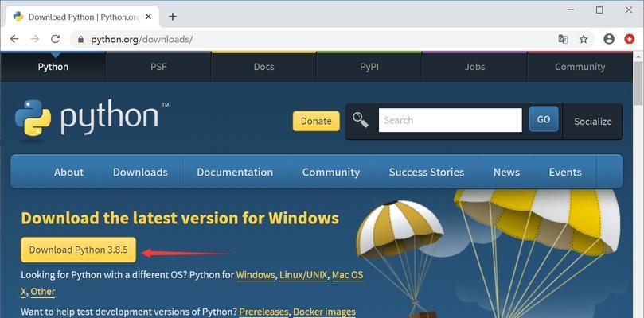Click the yellow Donate button
This screenshot has width=644, height=318.
316,121
